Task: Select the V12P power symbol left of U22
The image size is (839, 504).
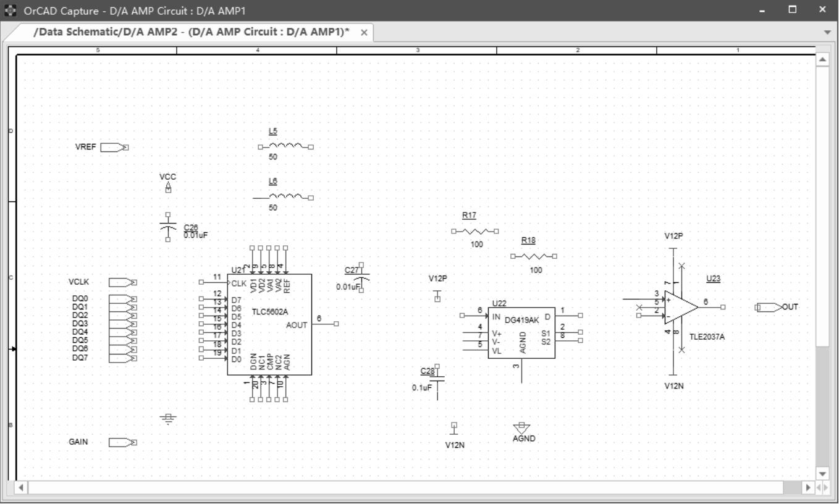Action: pyautogui.click(x=437, y=295)
